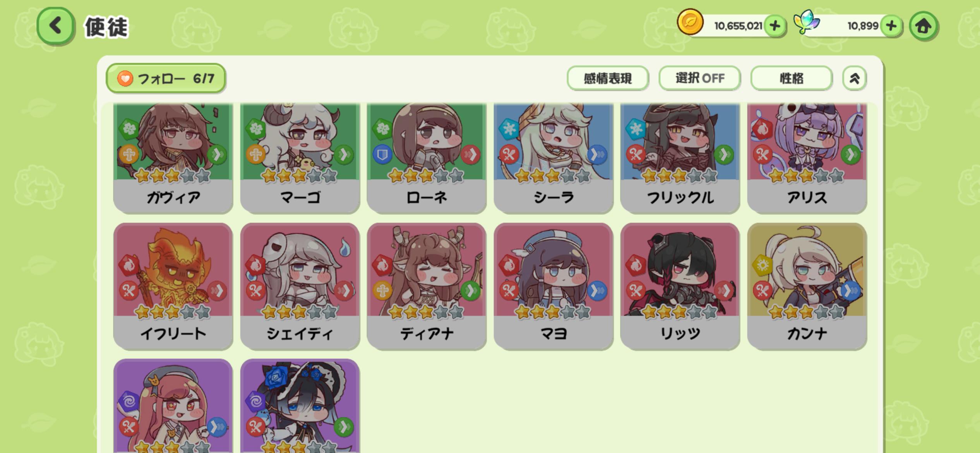The width and height of the screenshot is (980, 453).
Task: Select the blue-rose character in purple card
Action: coord(300,406)
